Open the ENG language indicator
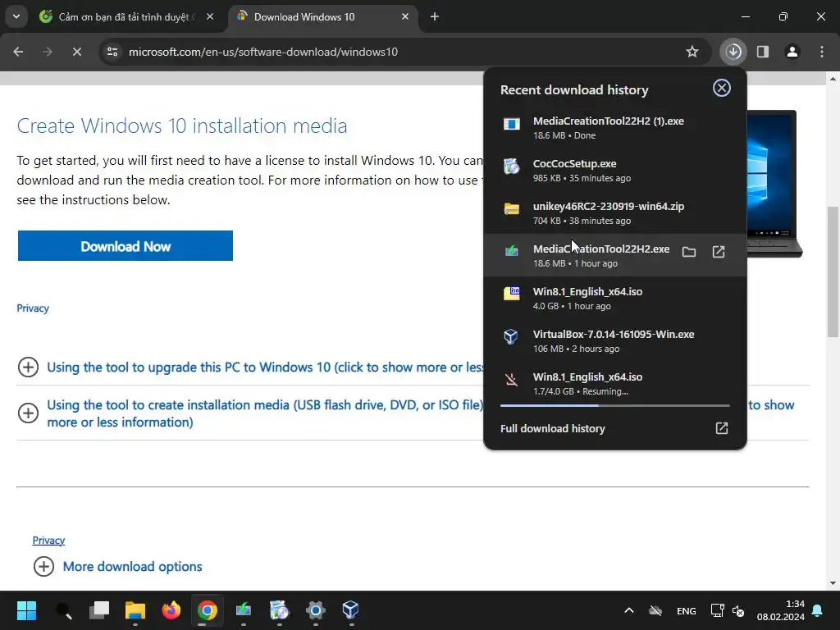This screenshot has width=840, height=630. [687, 610]
